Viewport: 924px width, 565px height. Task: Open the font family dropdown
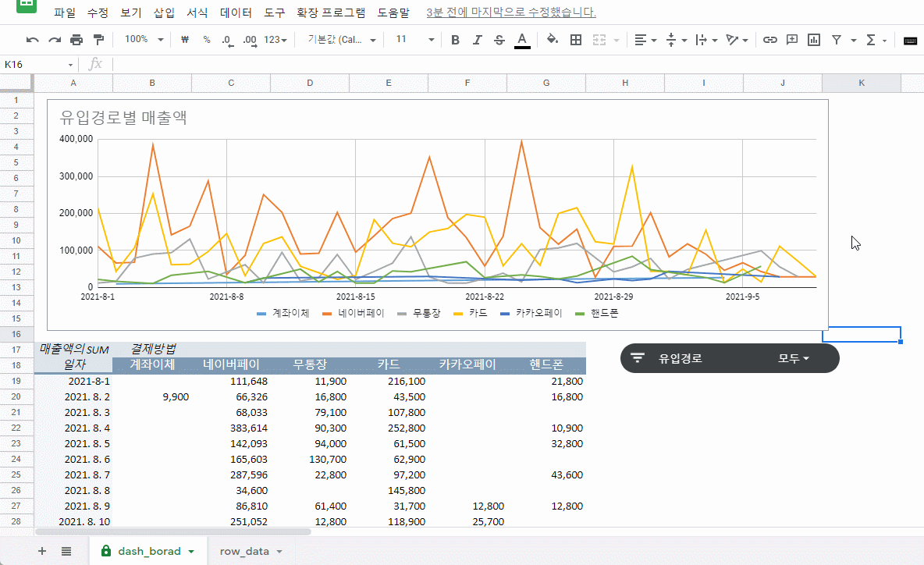pyautogui.click(x=342, y=40)
